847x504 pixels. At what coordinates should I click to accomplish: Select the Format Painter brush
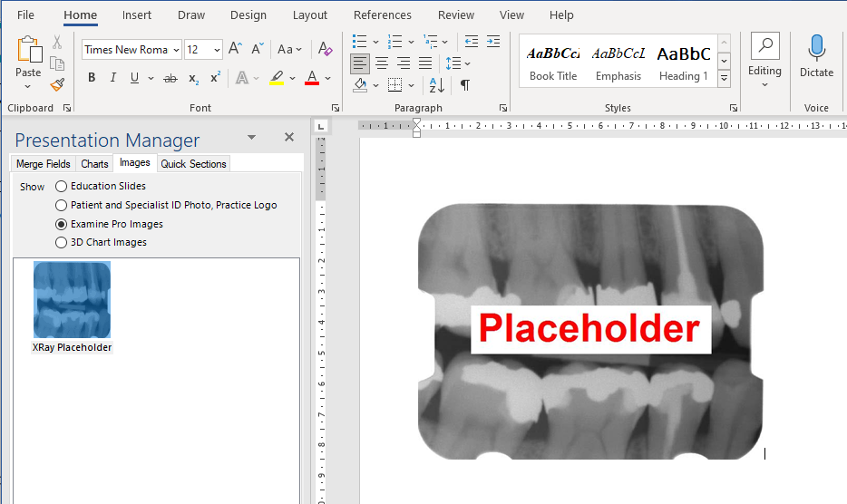(x=57, y=85)
